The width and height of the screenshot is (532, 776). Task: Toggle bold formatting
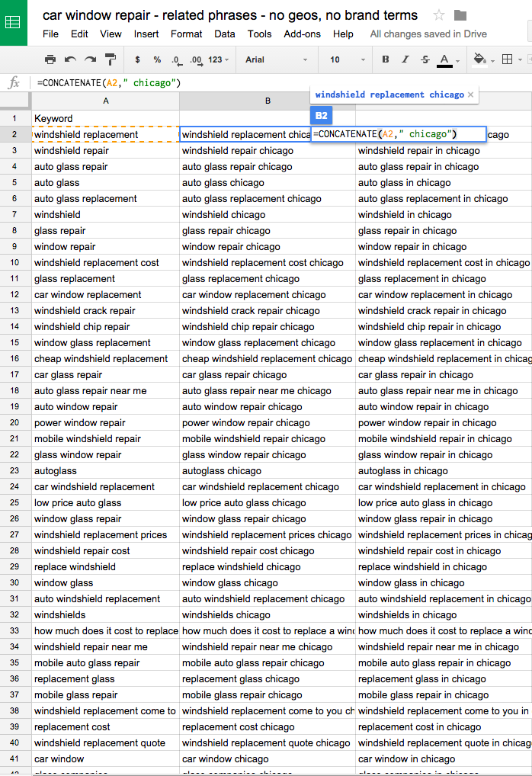(x=386, y=59)
